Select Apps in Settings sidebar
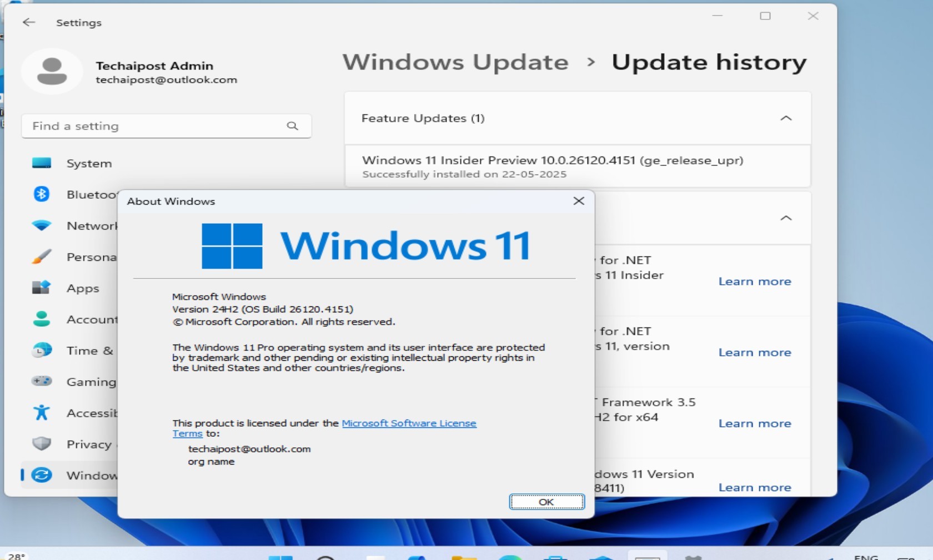 tap(83, 288)
